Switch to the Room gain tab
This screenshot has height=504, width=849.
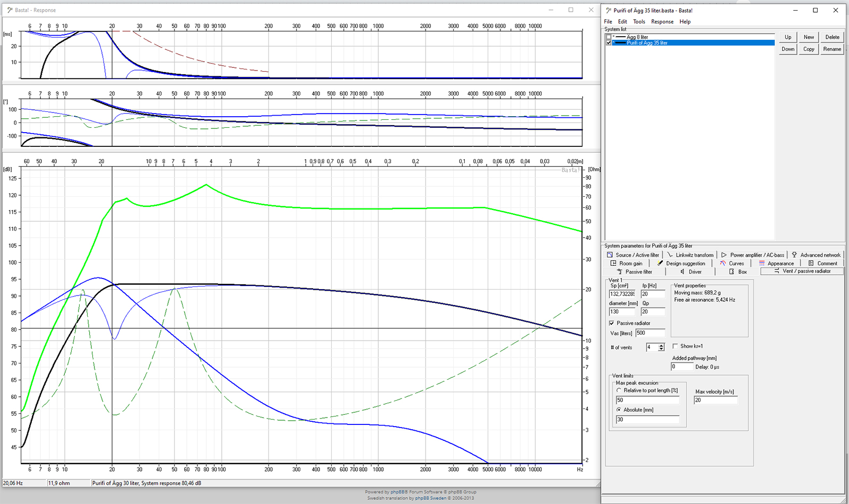pos(627,264)
